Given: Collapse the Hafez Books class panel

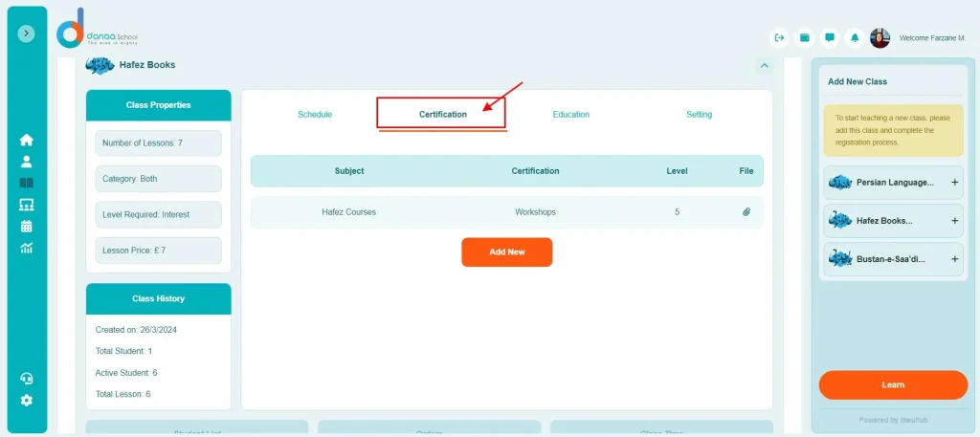Looking at the screenshot, I should coord(764,65).
